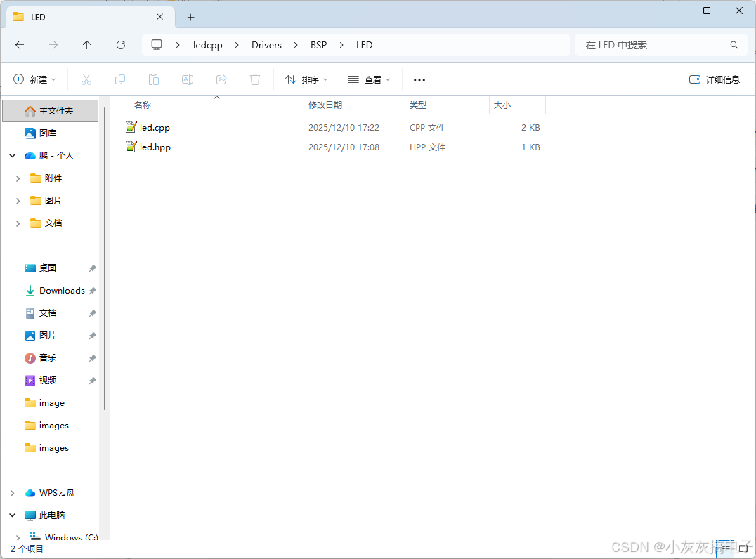Click the Share icon in the toolbar
The width and height of the screenshot is (756, 559).
[221, 79]
